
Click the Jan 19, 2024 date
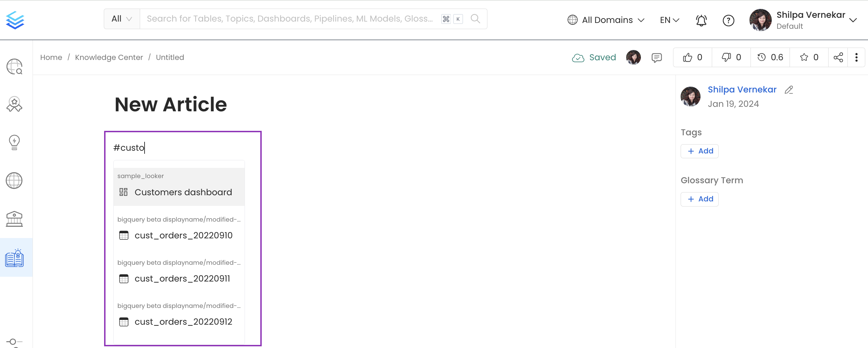tap(733, 104)
